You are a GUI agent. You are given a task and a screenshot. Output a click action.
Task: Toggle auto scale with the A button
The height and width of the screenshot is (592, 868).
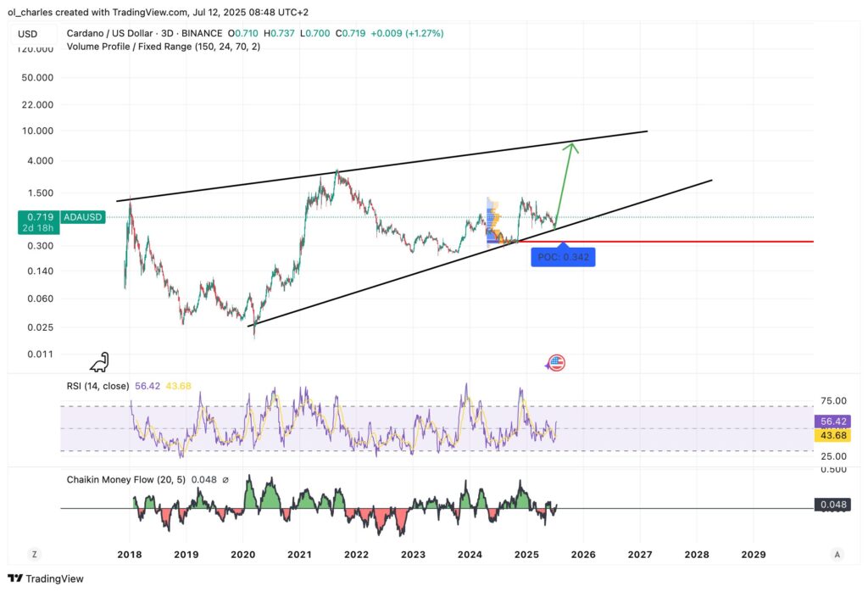tap(837, 554)
